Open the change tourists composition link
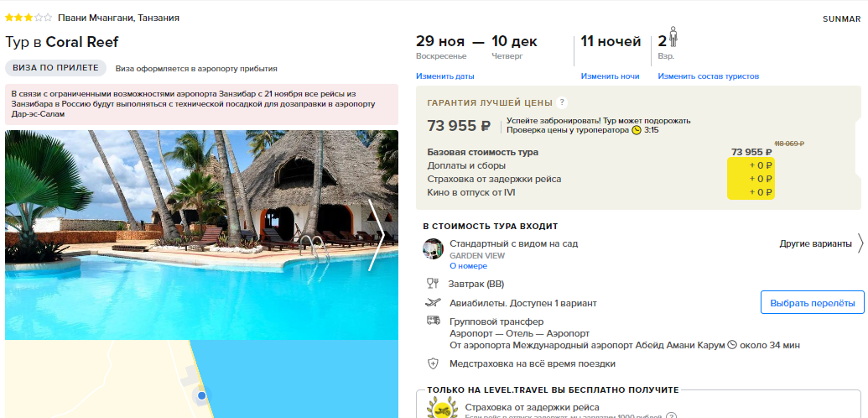Image resolution: width=868 pixels, height=418 pixels. pyautogui.click(x=709, y=76)
